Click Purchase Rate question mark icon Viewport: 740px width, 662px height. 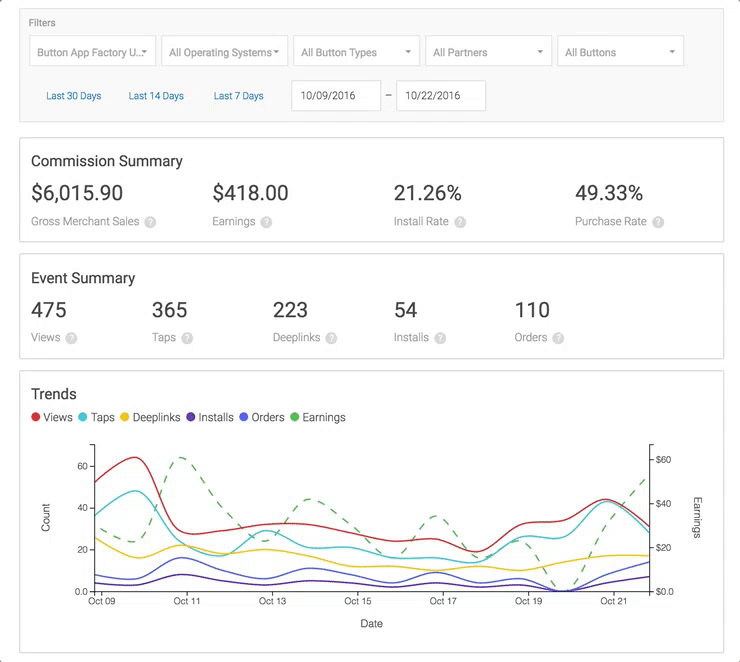[x=658, y=222]
